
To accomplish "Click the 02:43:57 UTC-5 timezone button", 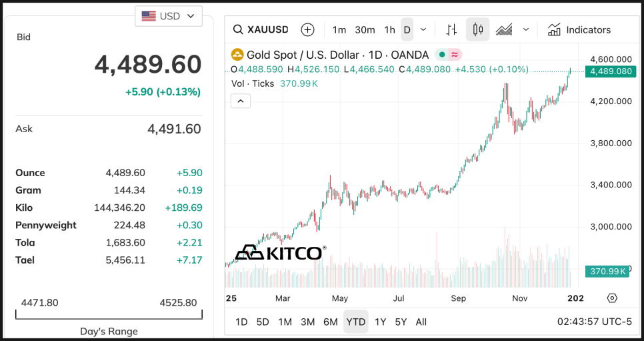I will click(x=594, y=322).
